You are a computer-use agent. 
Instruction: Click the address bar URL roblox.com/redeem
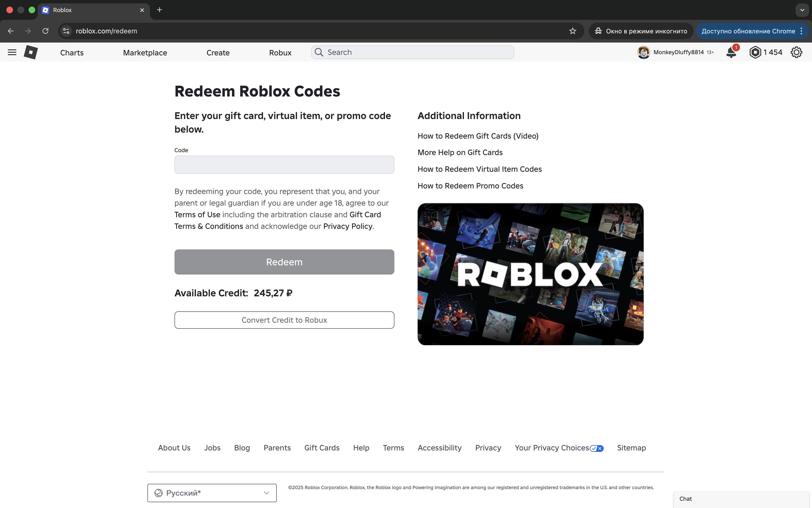106,31
